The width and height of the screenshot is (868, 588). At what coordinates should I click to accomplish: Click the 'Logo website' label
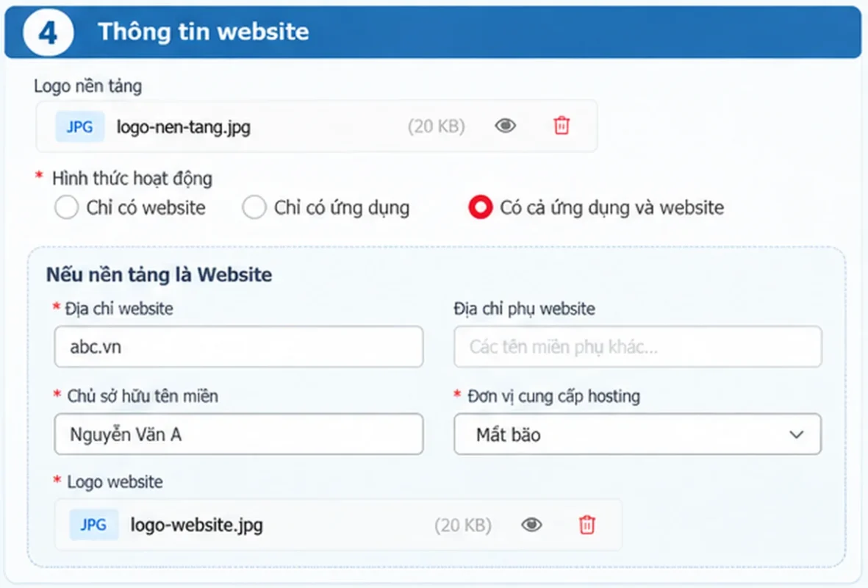(x=115, y=481)
